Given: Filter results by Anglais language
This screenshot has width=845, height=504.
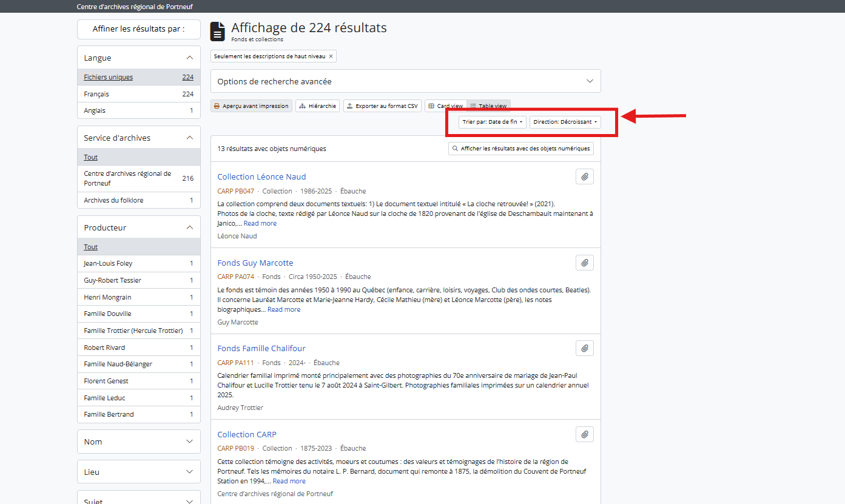Looking at the screenshot, I should [x=95, y=111].
